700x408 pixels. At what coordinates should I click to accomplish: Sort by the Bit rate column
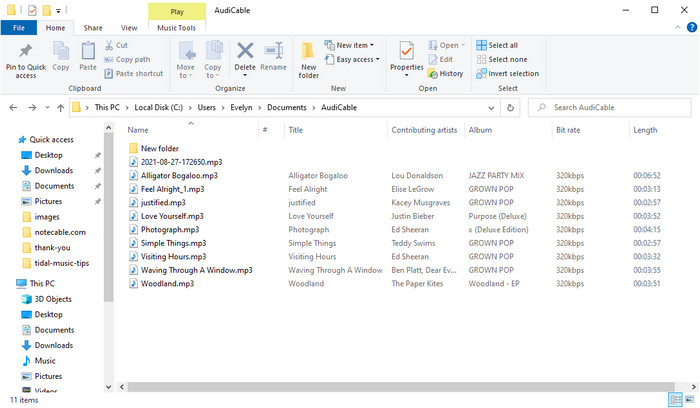(x=590, y=130)
